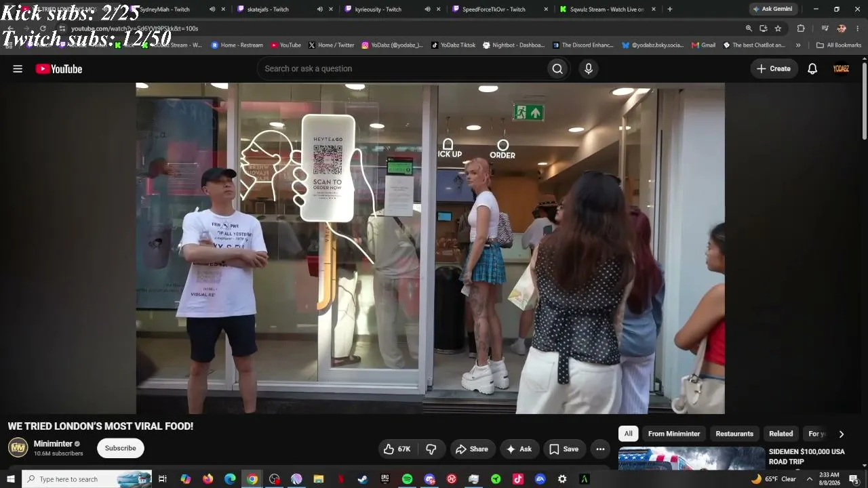Open the Nightbot Dashboard bookmark
868x488 pixels.
click(x=514, y=45)
